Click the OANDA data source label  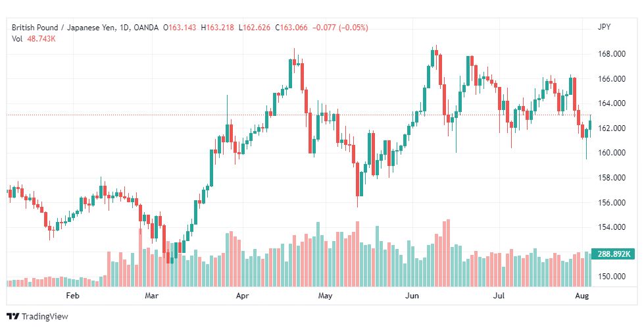(x=146, y=28)
